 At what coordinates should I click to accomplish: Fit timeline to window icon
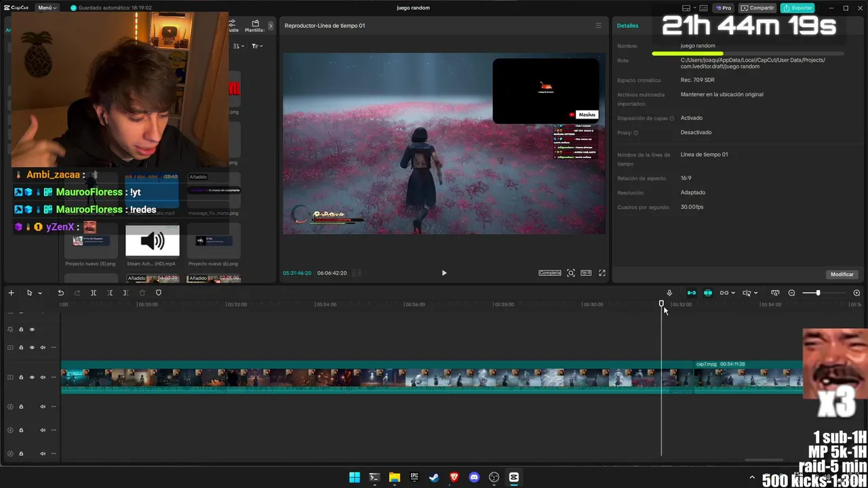[775, 293]
